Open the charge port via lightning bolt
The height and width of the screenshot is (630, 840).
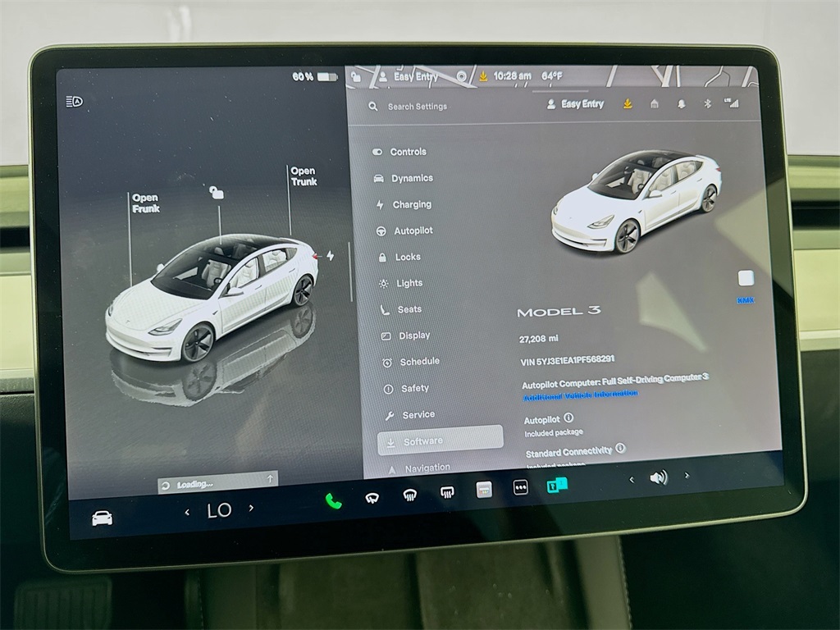coord(330,256)
